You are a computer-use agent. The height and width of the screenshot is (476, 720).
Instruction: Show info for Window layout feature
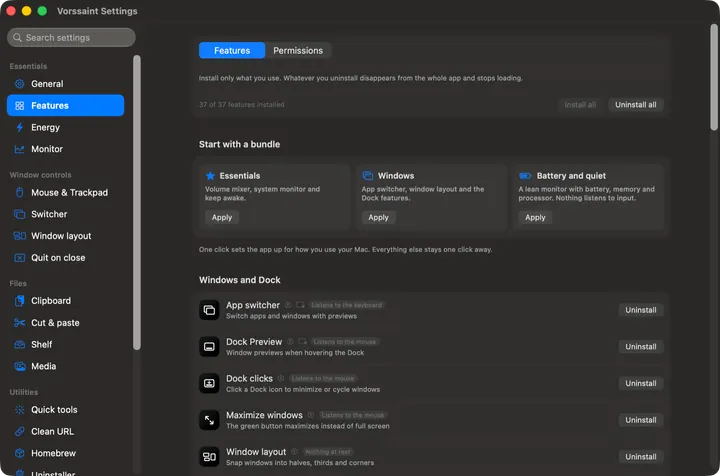point(294,452)
